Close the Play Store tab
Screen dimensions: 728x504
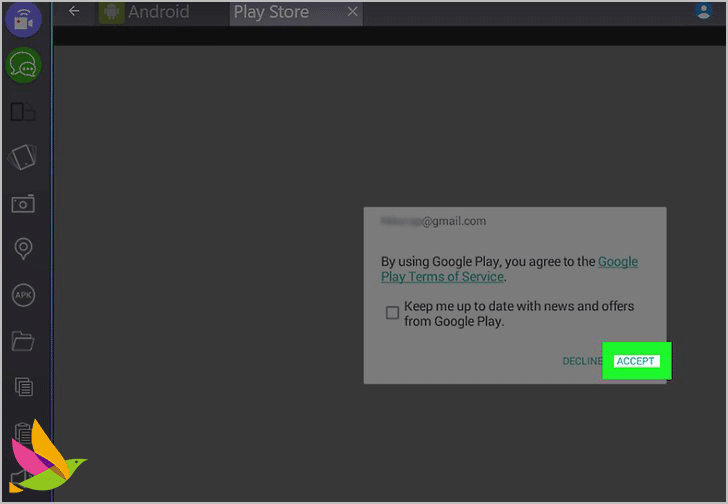(x=353, y=12)
